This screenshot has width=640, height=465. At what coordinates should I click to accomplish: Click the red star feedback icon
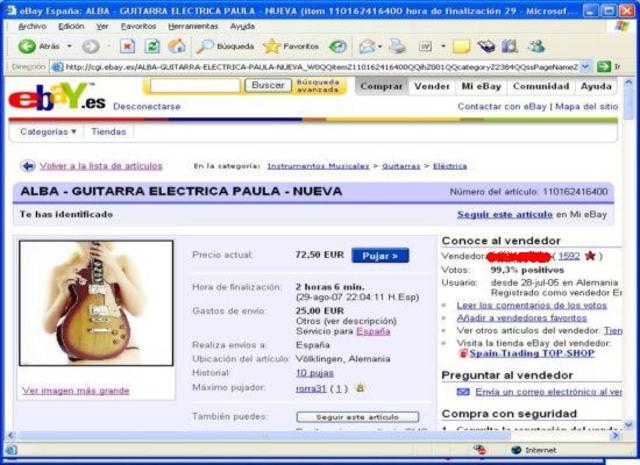(x=590, y=256)
